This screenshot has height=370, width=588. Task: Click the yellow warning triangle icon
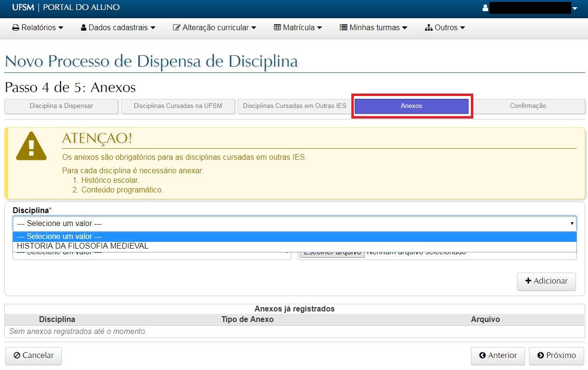click(x=31, y=146)
